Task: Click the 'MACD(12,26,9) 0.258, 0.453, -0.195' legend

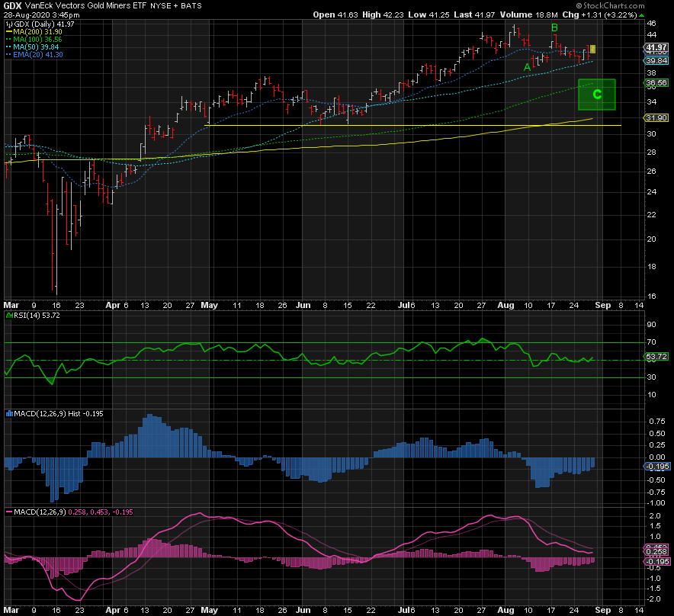Action: coord(73,512)
